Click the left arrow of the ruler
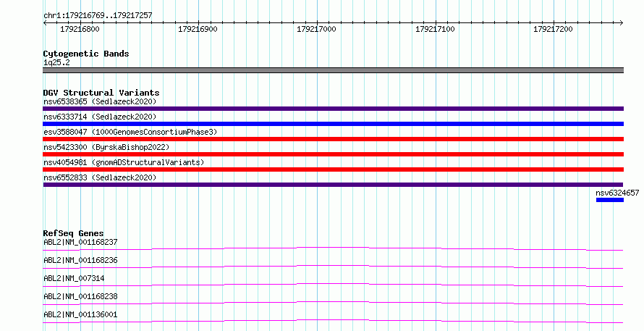The width and height of the screenshot is (644, 331). [x=45, y=23]
